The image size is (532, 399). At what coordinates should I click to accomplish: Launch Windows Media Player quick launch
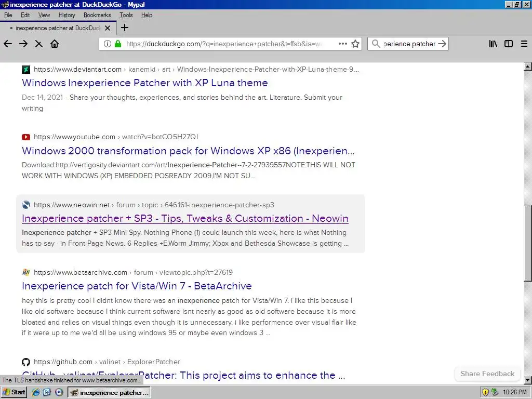[x=59, y=393]
